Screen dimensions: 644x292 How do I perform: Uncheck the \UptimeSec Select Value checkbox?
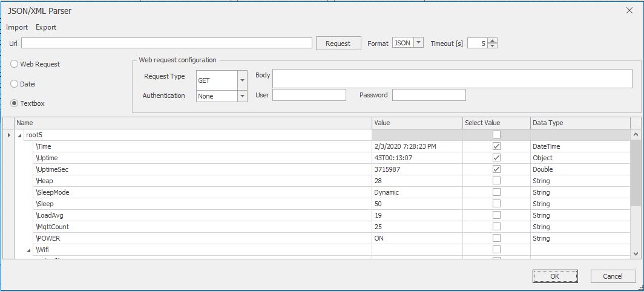point(496,169)
